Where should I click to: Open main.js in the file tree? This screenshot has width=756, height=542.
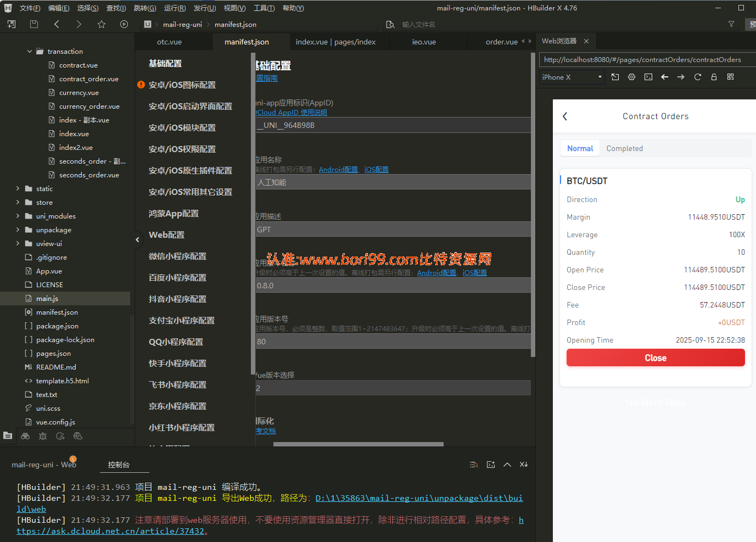coord(47,298)
